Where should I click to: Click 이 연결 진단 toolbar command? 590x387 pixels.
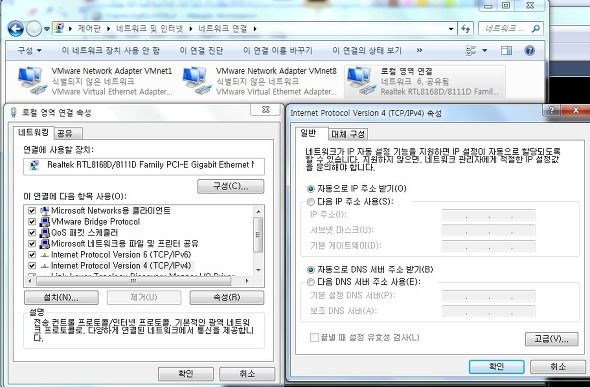coord(201,50)
